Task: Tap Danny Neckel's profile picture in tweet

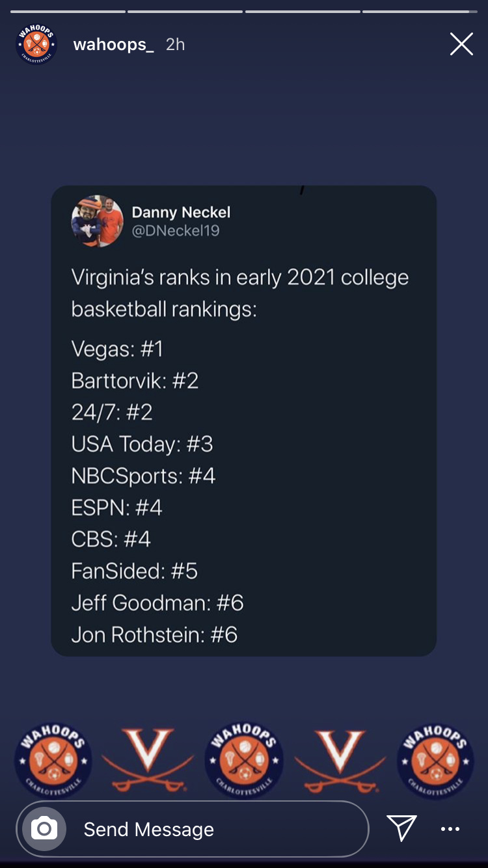Action: [98, 221]
